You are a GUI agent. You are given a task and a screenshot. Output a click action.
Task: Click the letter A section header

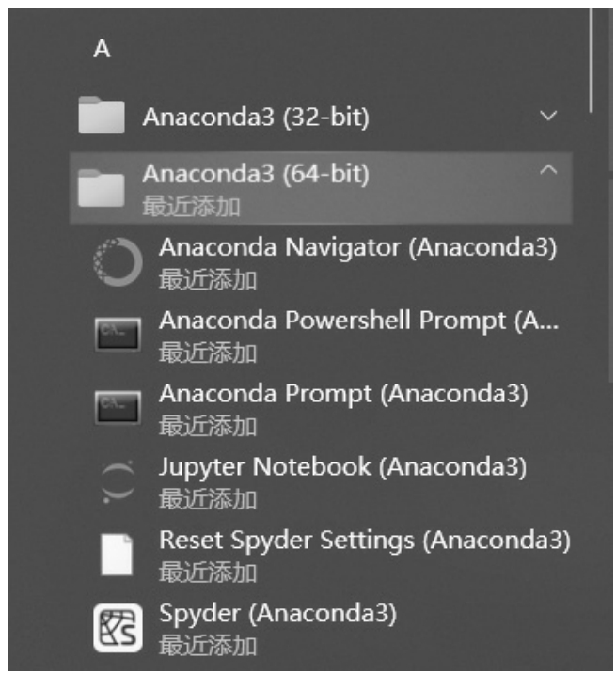[102, 49]
